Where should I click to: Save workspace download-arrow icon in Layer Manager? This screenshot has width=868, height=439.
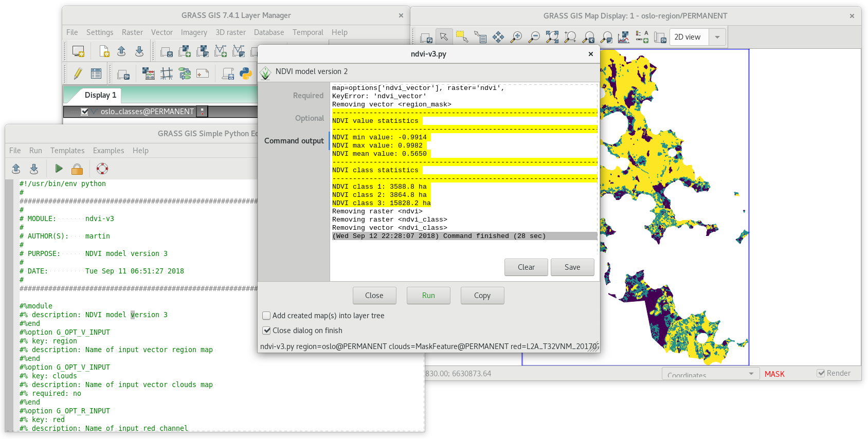139,51
